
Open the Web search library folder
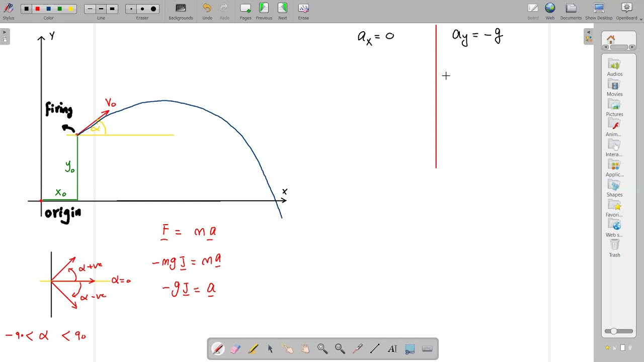pyautogui.click(x=614, y=229)
